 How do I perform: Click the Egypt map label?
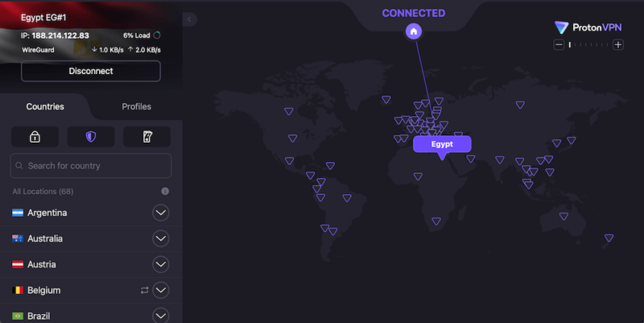pos(442,144)
